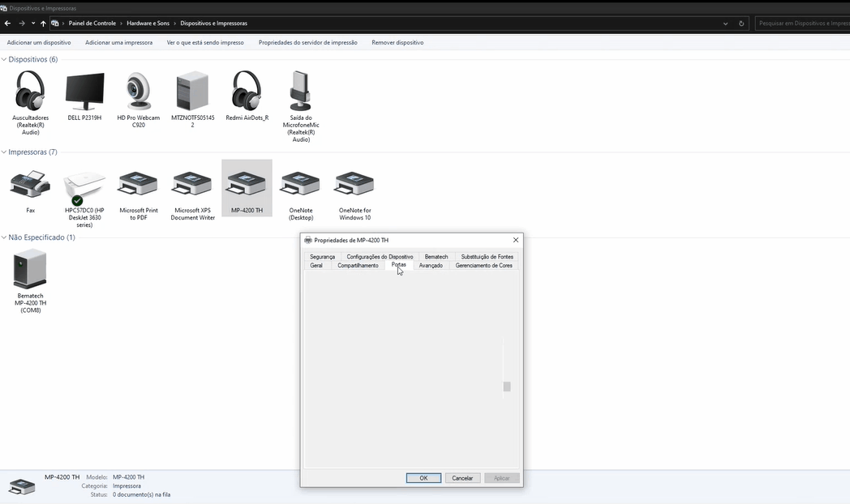Select the Auscultadores (Realtek Audio) device icon

point(30,91)
